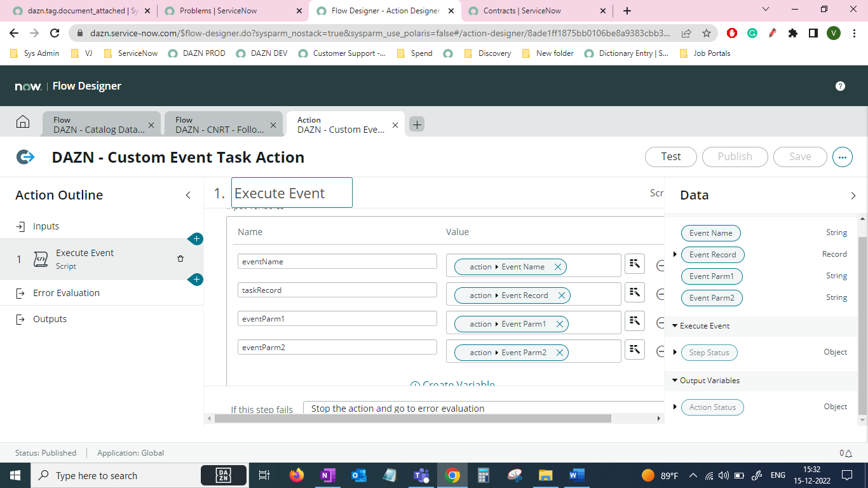Share this page from the address bar

pos(686,34)
